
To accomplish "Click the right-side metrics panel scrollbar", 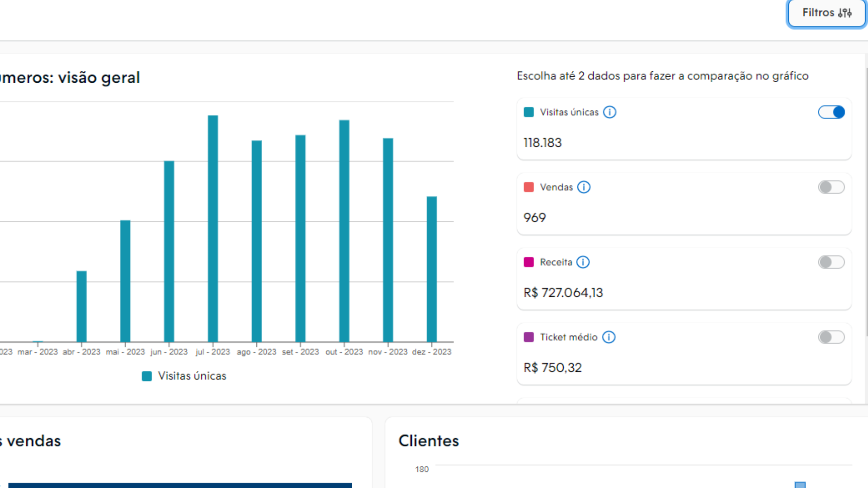I will coord(866,201).
